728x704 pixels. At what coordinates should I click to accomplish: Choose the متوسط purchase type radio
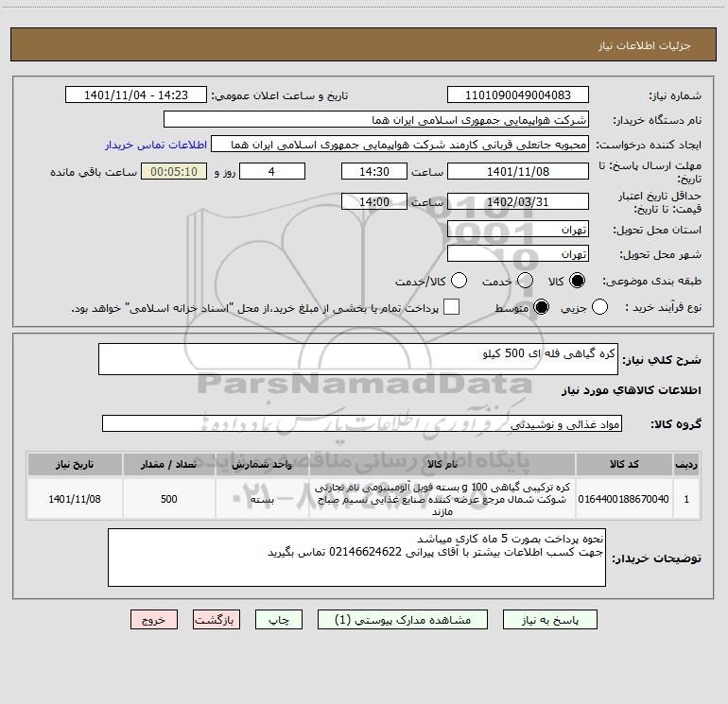[541, 307]
